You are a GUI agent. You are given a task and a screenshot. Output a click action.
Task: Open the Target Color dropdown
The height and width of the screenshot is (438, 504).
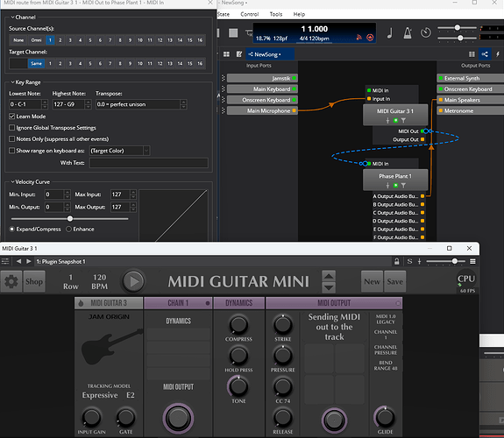point(119,151)
